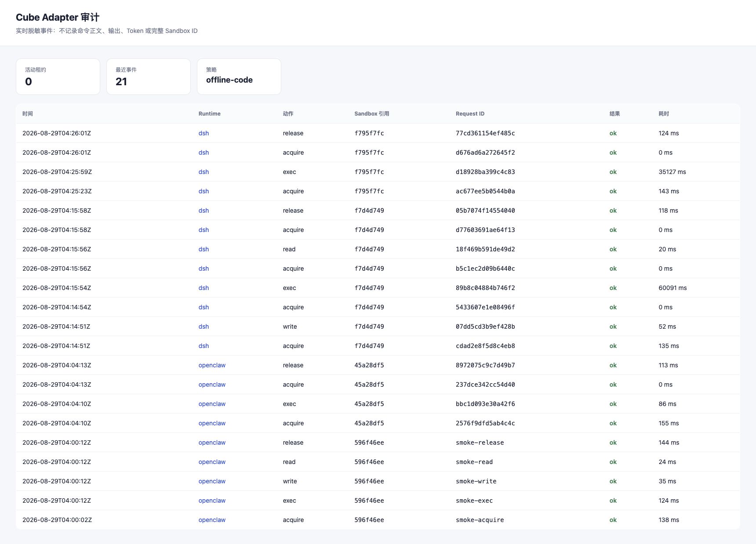Click the Request ID column header

tap(470, 114)
